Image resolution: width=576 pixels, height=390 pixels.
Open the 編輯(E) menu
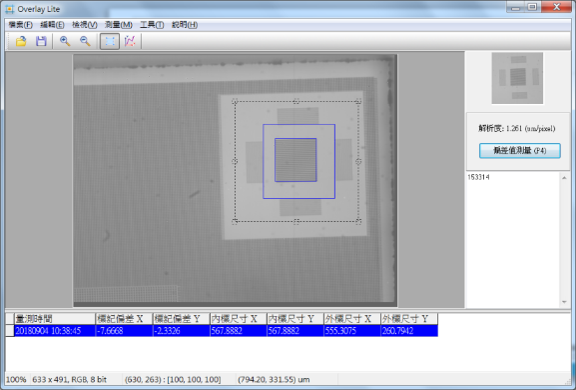(x=52, y=25)
